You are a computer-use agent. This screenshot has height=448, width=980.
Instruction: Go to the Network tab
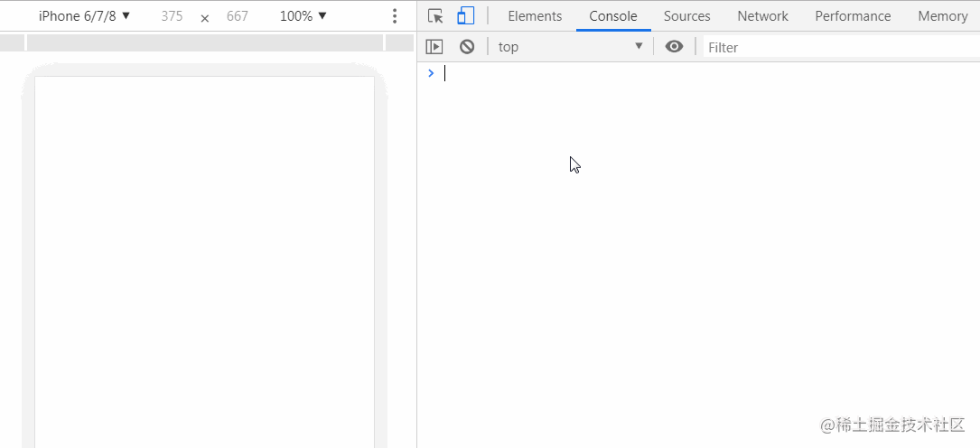762,16
